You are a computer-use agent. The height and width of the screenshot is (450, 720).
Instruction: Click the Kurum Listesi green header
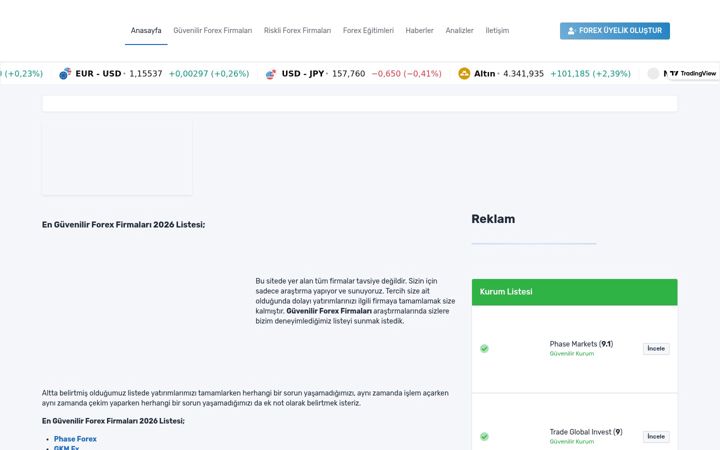tap(574, 292)
